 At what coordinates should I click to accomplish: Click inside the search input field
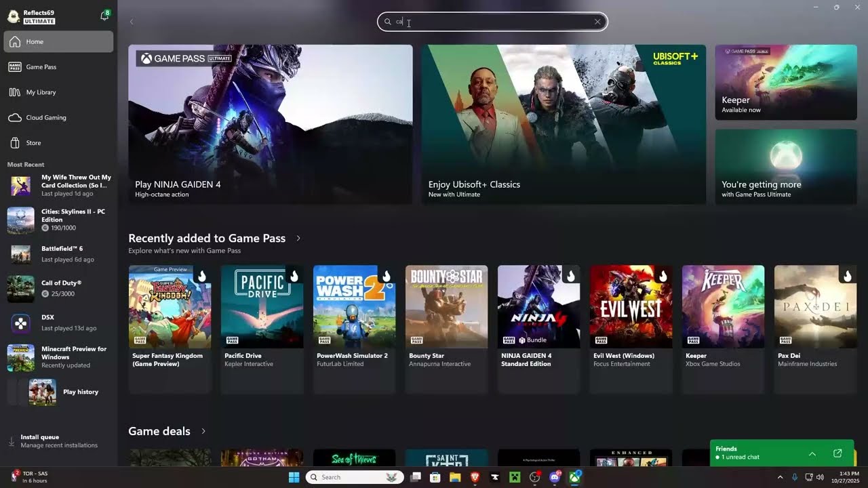492,22
